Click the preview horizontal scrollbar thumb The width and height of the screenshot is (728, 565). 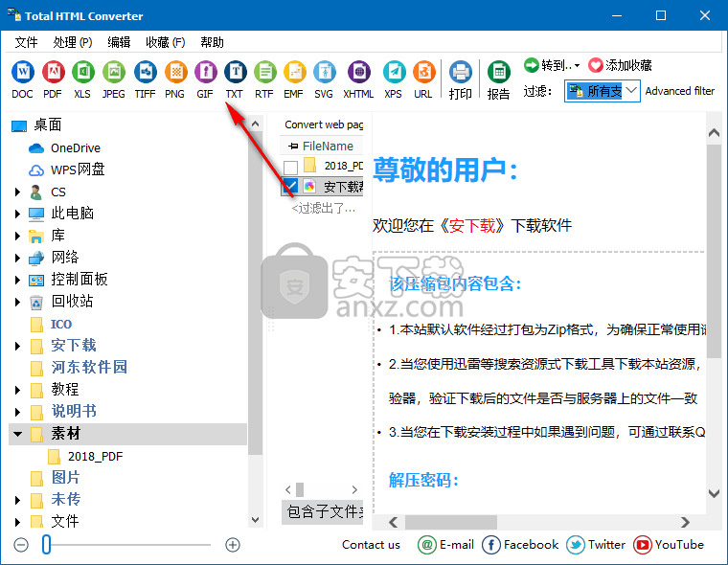[451, 522]
